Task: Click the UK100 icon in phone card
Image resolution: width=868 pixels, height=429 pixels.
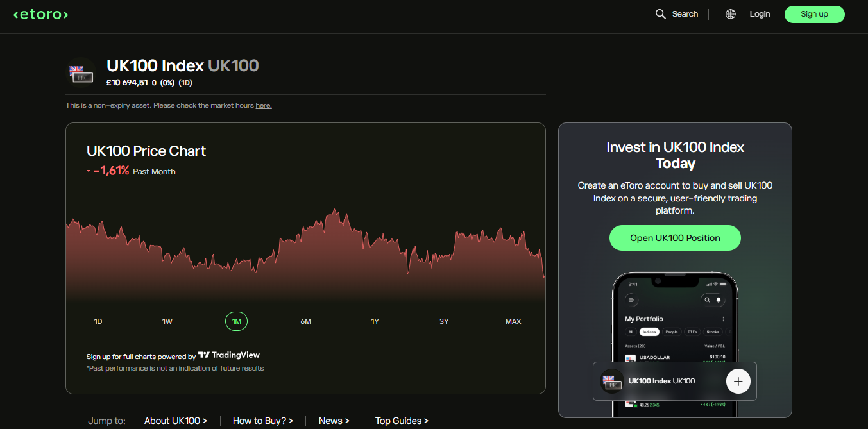Action: tap(612, 382)
